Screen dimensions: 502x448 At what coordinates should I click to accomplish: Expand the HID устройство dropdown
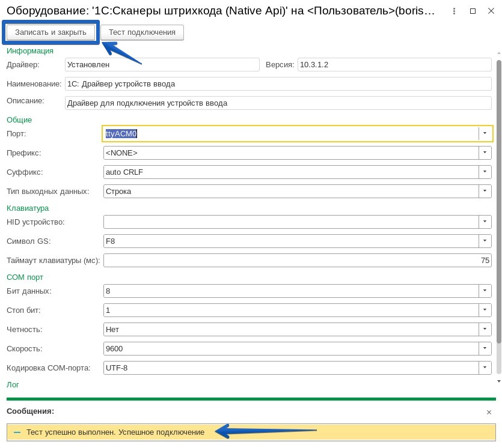tap(485, 222)
